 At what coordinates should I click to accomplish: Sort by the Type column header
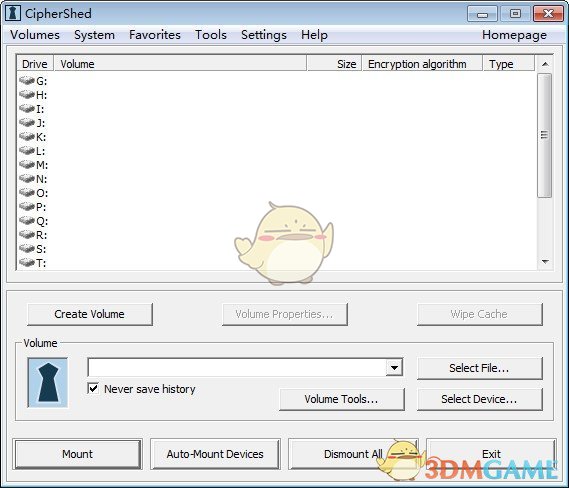509,64
